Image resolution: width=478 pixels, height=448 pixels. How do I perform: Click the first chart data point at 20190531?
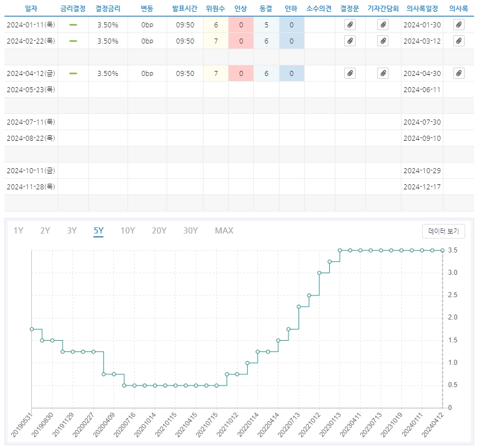point(32,329)
